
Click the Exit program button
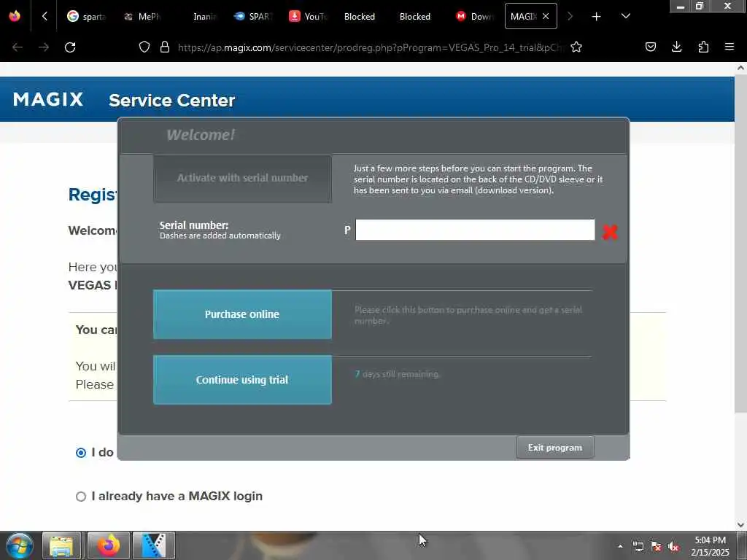tap(555, 447)
